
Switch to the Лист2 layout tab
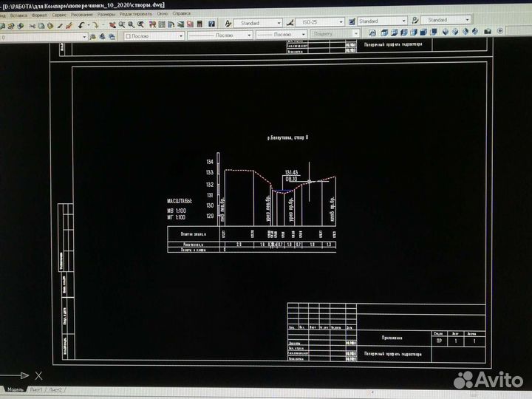point(55,390)
